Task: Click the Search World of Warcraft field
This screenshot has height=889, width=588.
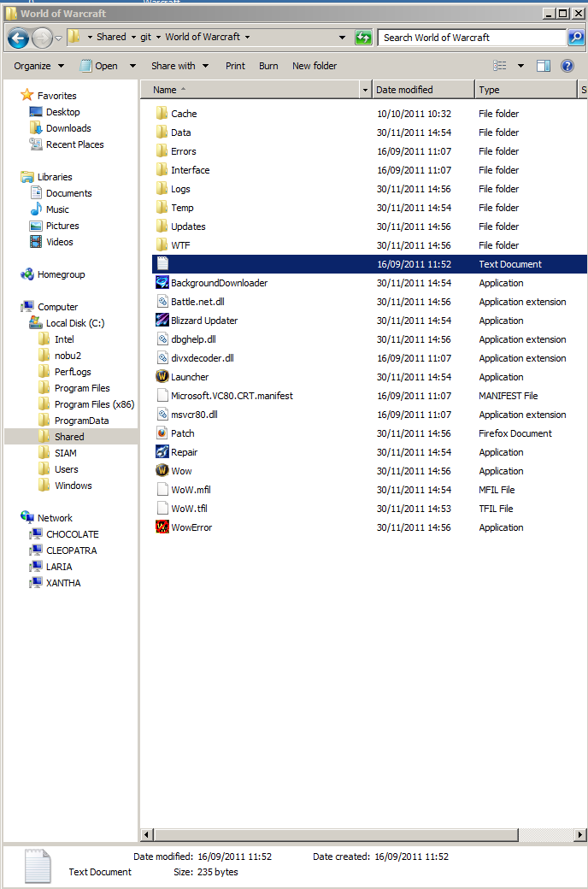Action: point(473,38)
